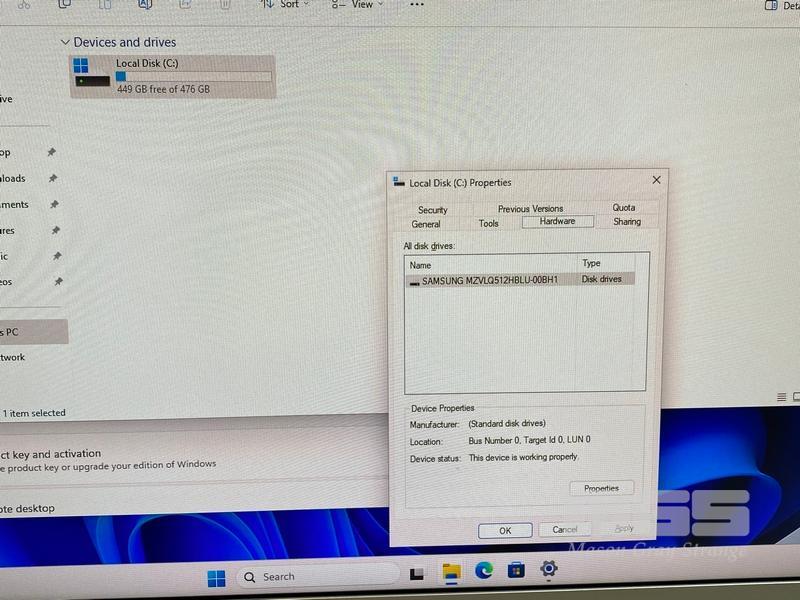The width and height of the screenshot is (800, 600).
Task: Click the Type column header in disk list
Action: (x=591, y=263)
